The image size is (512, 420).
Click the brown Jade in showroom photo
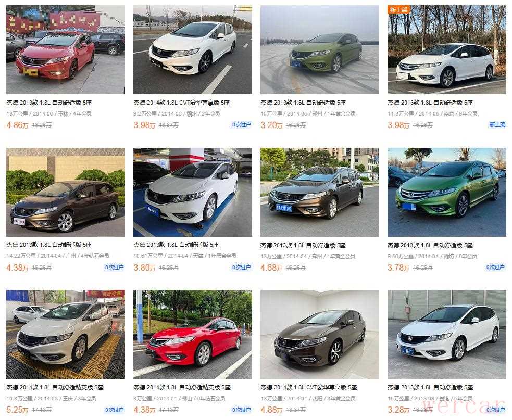pyautogui.click(x=320, y=335)
